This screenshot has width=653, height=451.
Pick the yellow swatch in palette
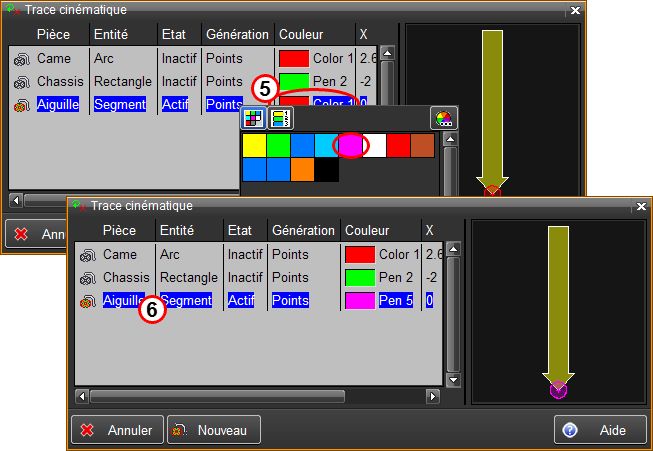tap(254, 146)
